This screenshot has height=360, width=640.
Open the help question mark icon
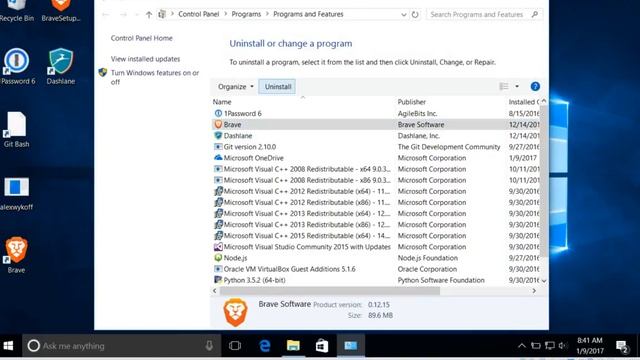535,87
